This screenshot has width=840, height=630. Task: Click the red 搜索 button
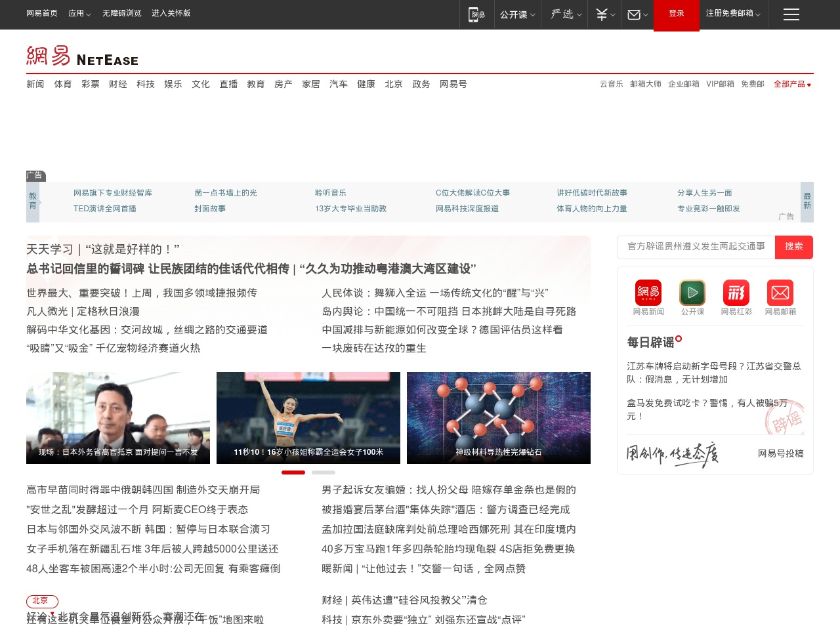[x=794, y=247]
